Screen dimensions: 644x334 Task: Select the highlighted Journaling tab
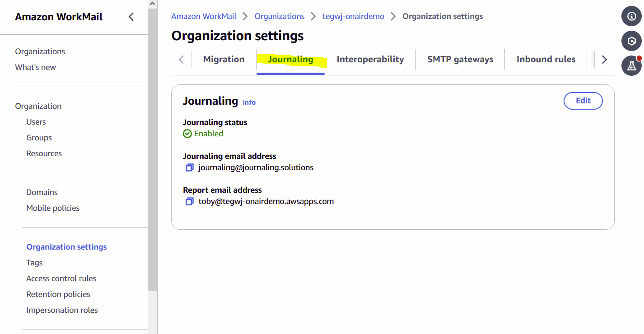point(290,59)
